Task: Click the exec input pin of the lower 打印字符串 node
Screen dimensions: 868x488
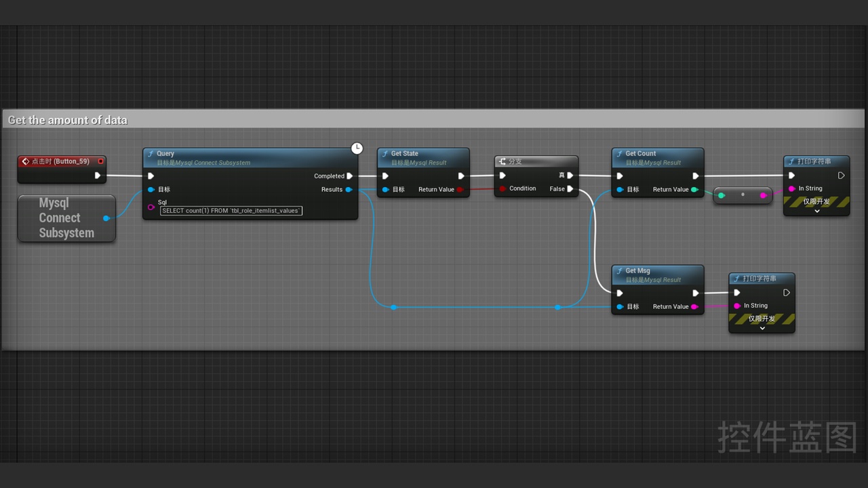Action: tap(737, 293)
